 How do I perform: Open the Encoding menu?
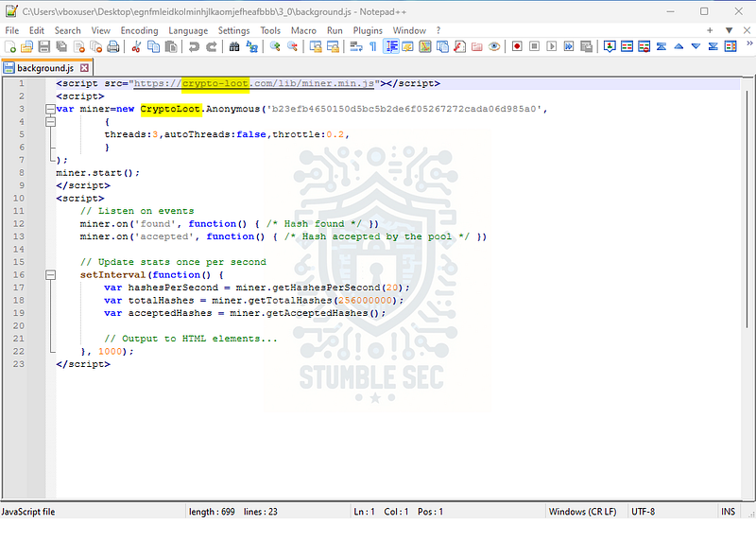(139, 30)
